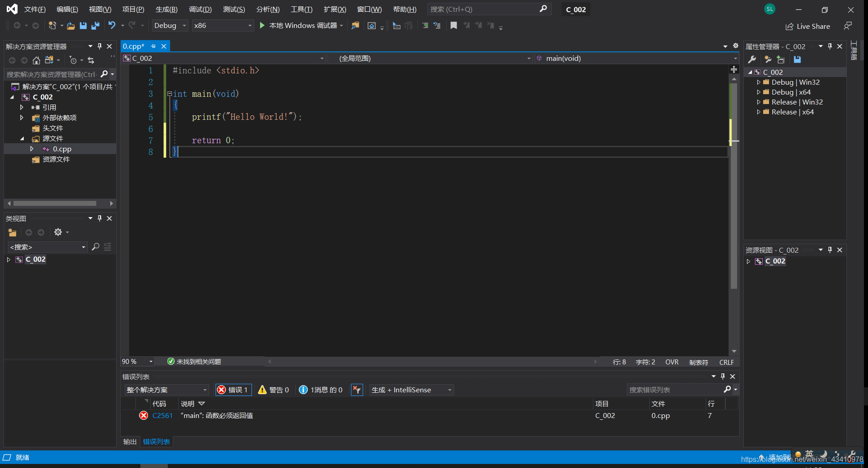Select 0.cpp file in Solution Explorer
Image resolution: width=868 pixels, height=468 pixels.
(62, 149)
